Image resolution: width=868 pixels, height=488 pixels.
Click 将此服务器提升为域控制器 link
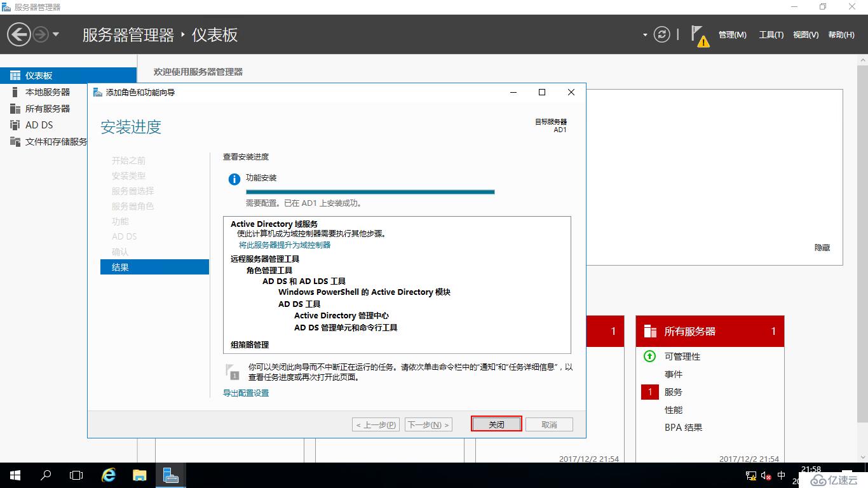[285, 245]
